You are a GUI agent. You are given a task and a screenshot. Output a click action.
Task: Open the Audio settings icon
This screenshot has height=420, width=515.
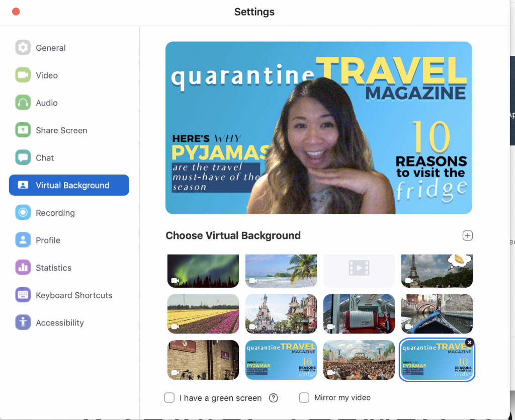click(x=23, y=103)
